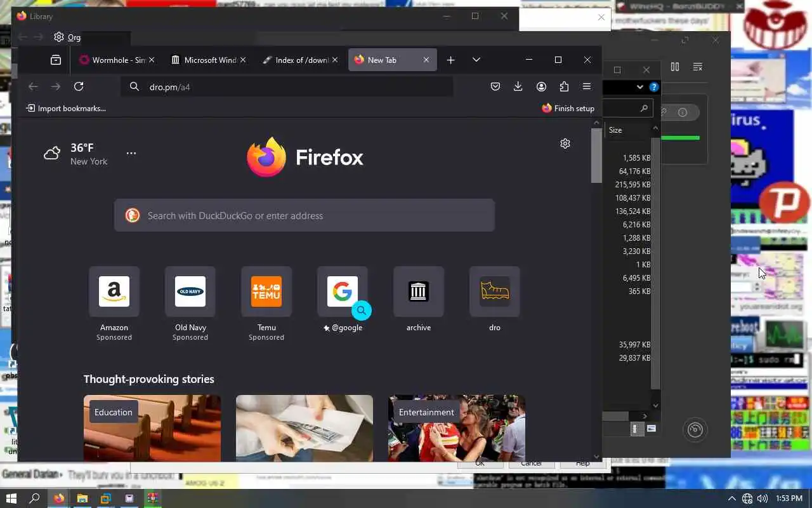
Task: Click the info circle icon in background app
Action: coord(683,112)
